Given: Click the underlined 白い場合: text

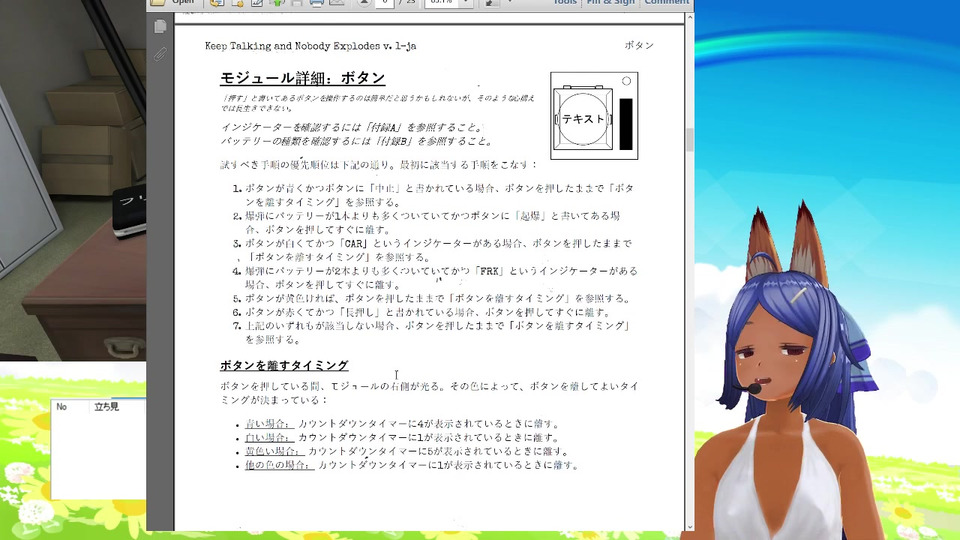Looking at the screenshot, I should pos(269,438).
